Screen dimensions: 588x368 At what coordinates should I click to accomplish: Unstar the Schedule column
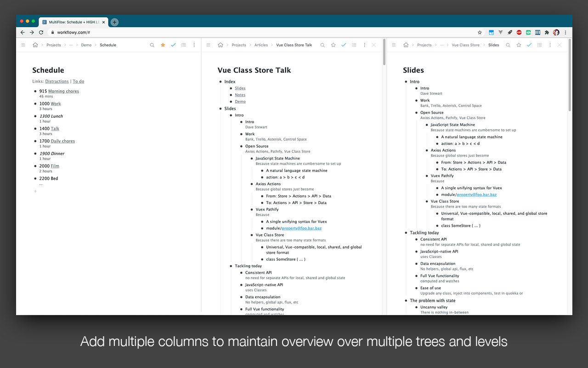pos(163,45)
